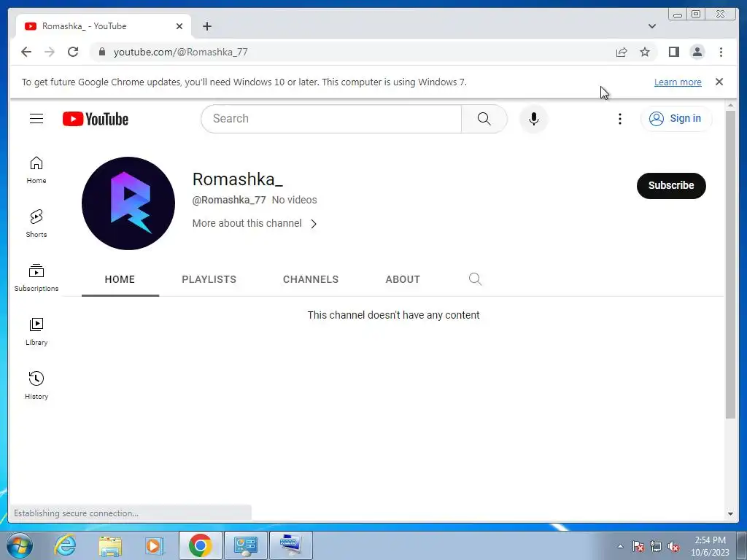Viewport: 747px width, 560px height.
Task: Click the Chrome taskbar icon
Action: 200,545
